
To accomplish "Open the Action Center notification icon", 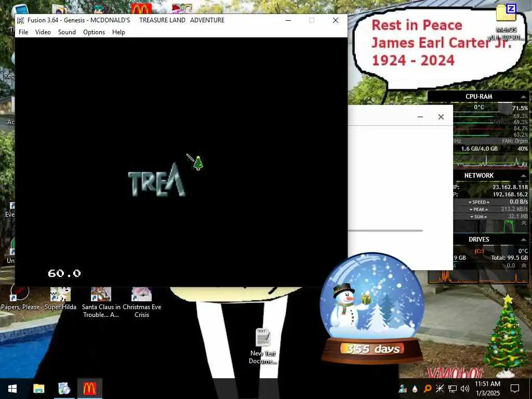I will pos(515,389).
